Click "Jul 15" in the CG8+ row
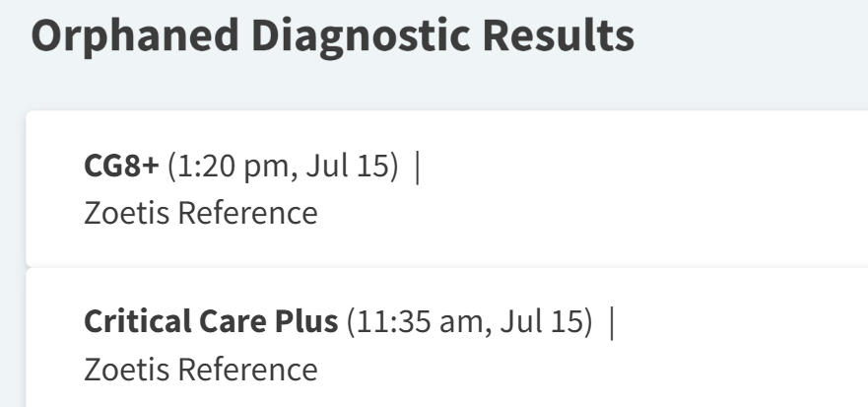 tap(361, 168)
